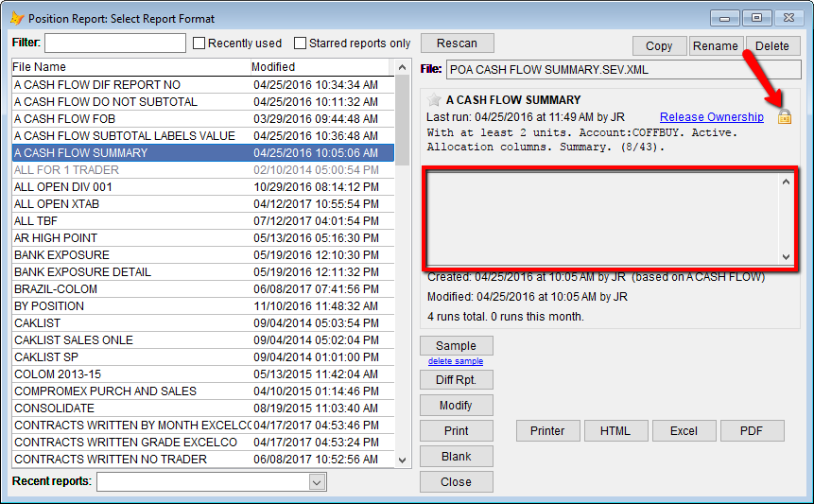This screenshot has height=504, width=814.
Task: Select ALL TBF report
Action: (203, 221)
